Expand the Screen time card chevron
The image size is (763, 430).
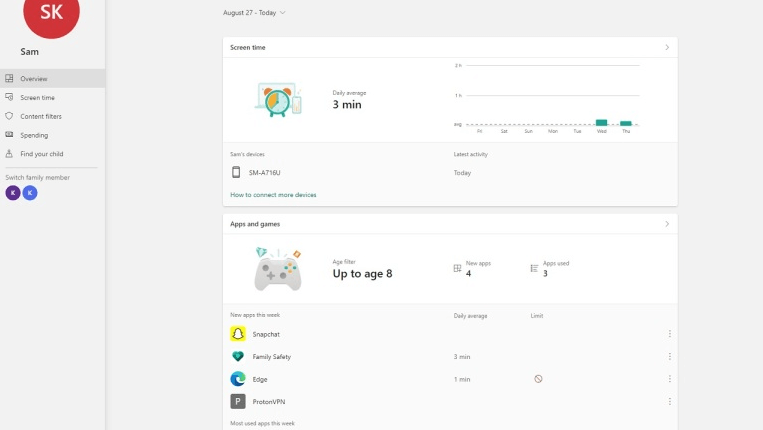[667, 47]
